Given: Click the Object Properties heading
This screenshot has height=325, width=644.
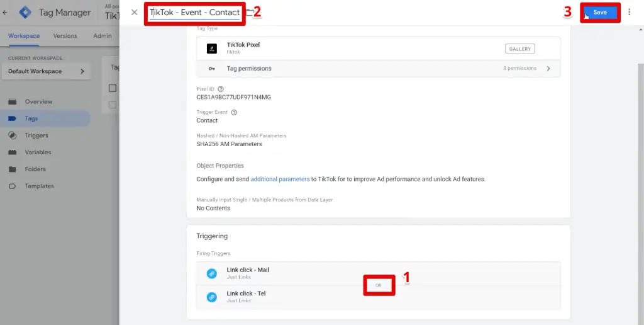Looking at the screenshot, I should click(220, 166).
